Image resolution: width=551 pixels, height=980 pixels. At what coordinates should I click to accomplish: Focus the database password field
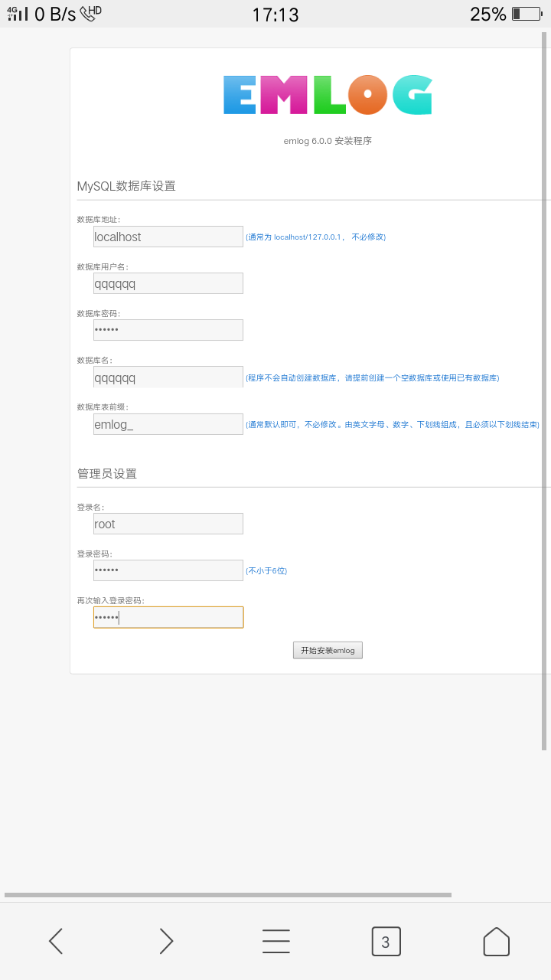pyautogui.click(x=168, y=330)
